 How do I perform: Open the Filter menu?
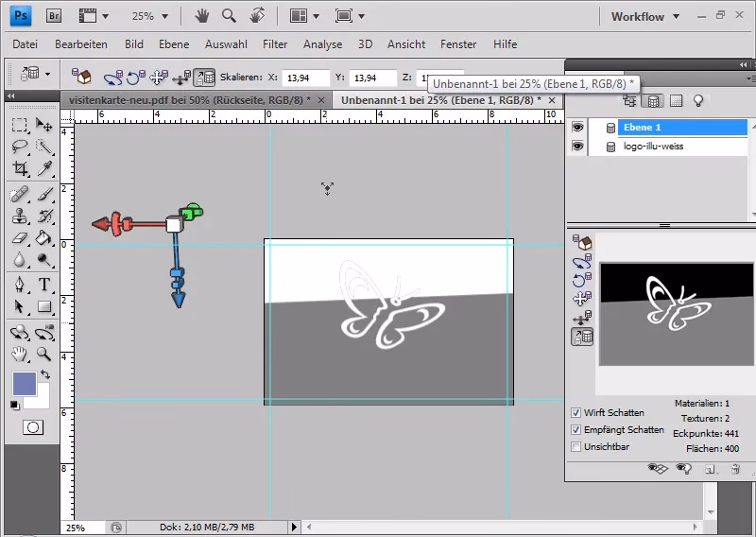click(x=275, y=44)
